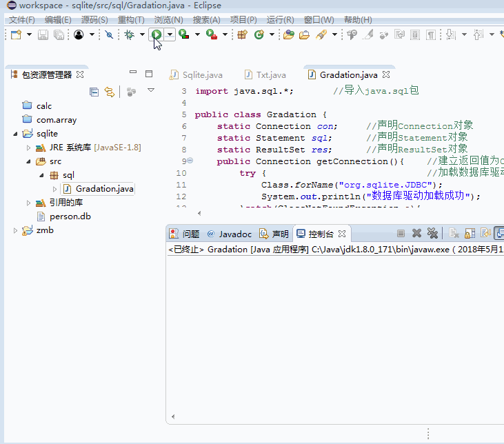This screenshot has height=444, width=504.
Task: Switch to the 问题 tab
Action: click(x=184, y=234)
